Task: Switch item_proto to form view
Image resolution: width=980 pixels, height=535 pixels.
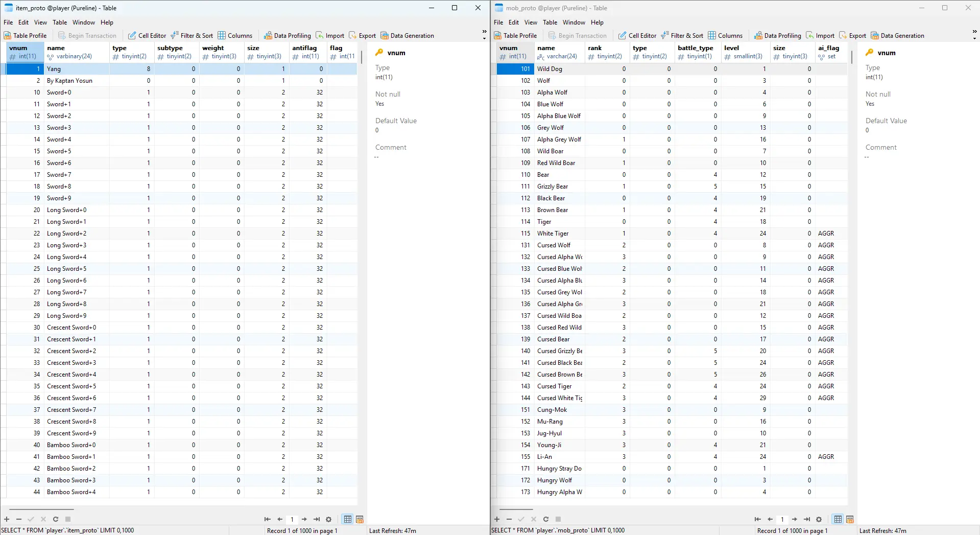Action: 360,519
